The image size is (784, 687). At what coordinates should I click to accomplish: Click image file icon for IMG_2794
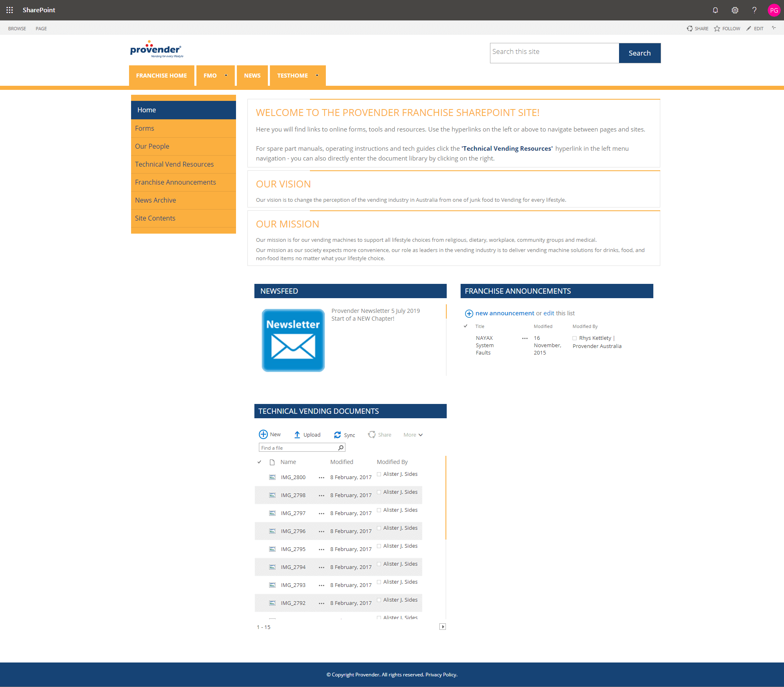pyautogui.click(x=272, y=567)
